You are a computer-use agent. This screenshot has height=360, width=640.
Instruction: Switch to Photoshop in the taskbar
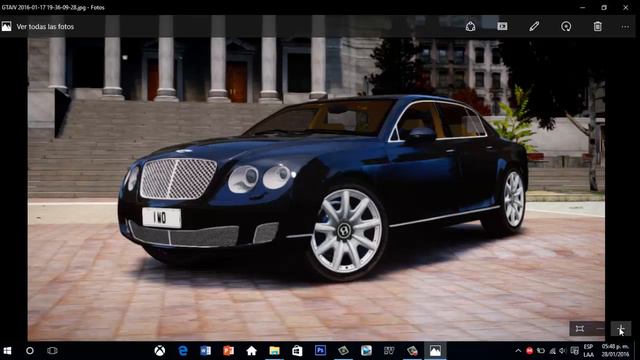[320, 351]
